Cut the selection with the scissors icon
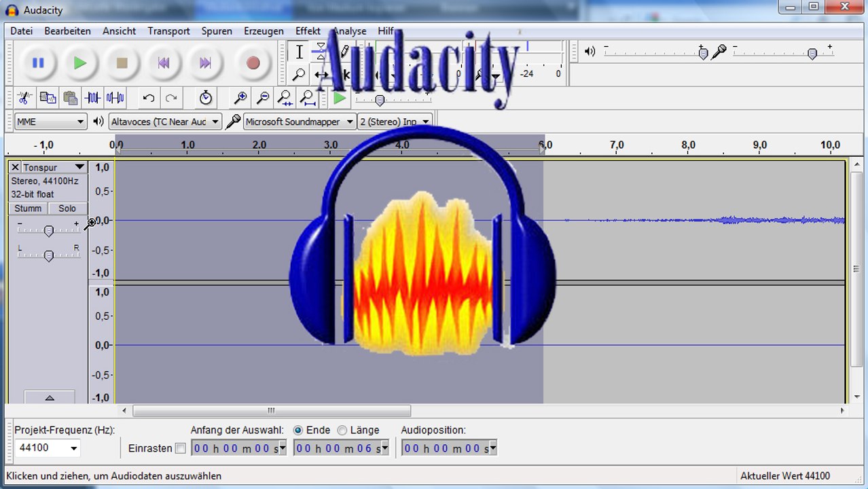868x489 pixels. pyautogui.click(x=25, y=98)
